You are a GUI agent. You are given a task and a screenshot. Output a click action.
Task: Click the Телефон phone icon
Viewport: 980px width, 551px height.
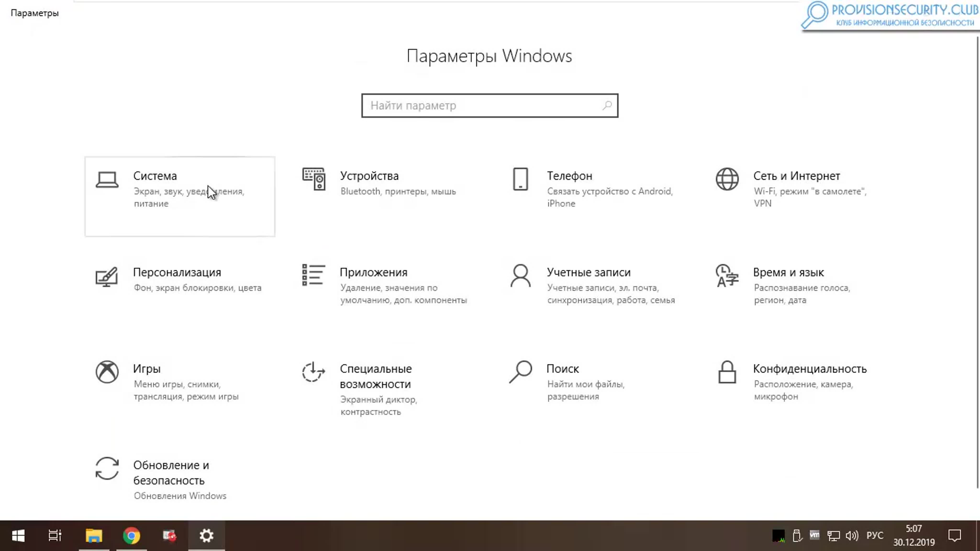pos(520,179)
